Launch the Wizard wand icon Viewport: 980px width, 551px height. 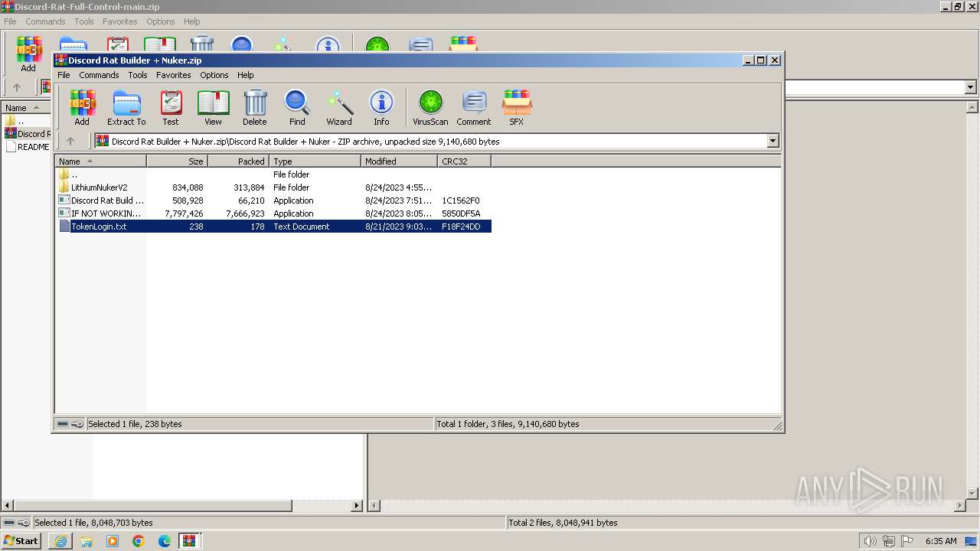pos(339,107)
